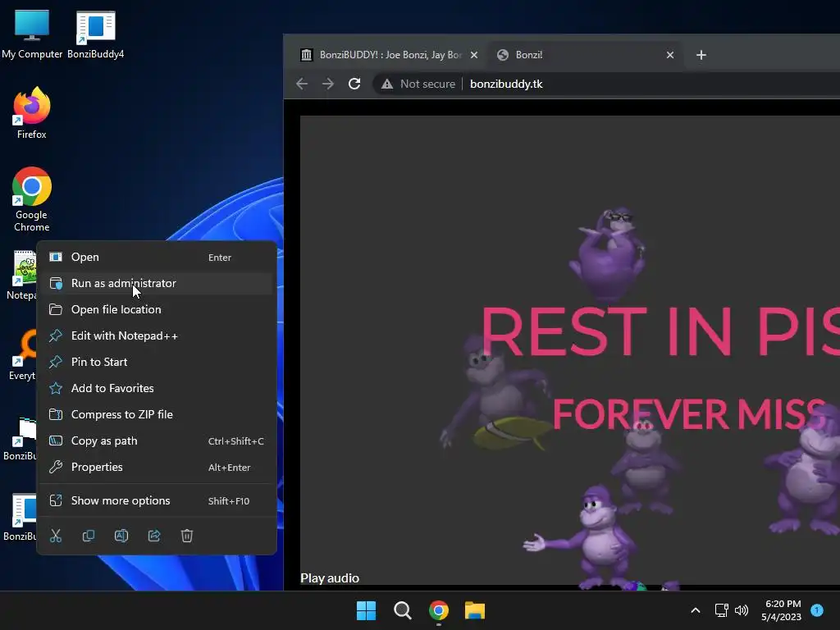Click the Delete trash icon
Viewport: 840px width, 630px height.
point(187,536)
